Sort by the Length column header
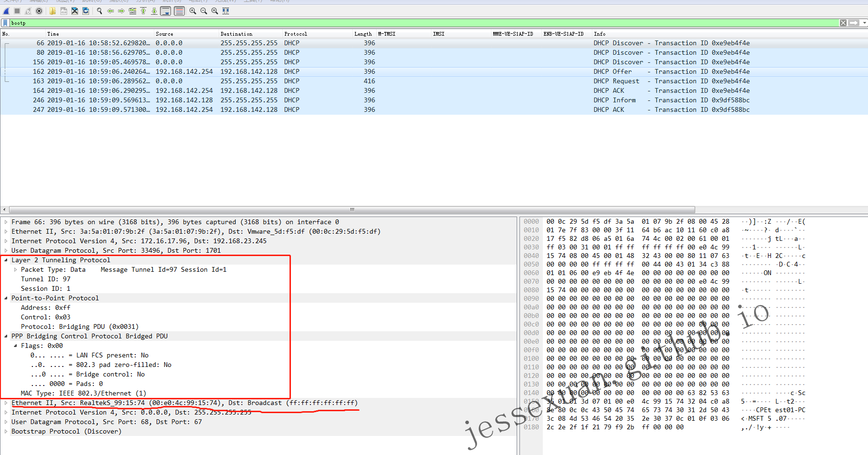 click(364, 34)
